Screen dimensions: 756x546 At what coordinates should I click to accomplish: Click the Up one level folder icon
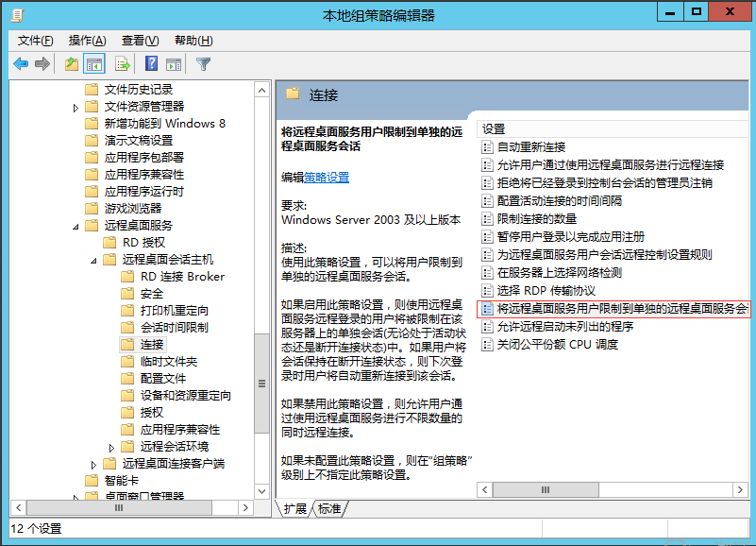click(x=72, y=63)
